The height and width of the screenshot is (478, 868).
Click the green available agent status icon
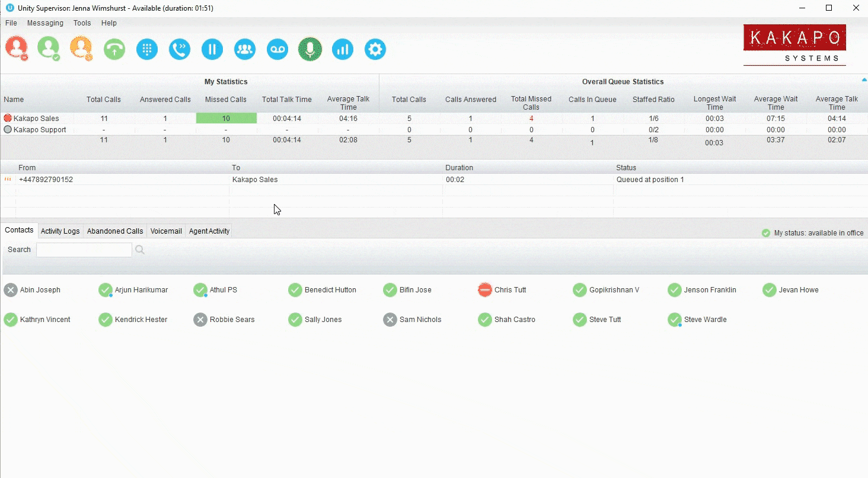[49, 48]
